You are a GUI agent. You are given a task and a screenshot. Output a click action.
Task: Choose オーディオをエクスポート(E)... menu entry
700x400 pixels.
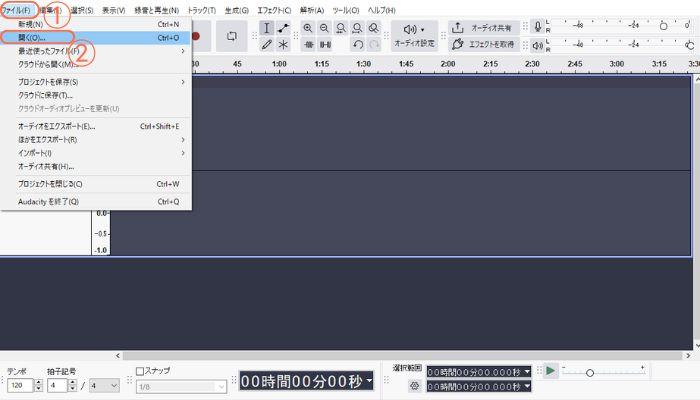pyautogui.click(x=96, y=126)
